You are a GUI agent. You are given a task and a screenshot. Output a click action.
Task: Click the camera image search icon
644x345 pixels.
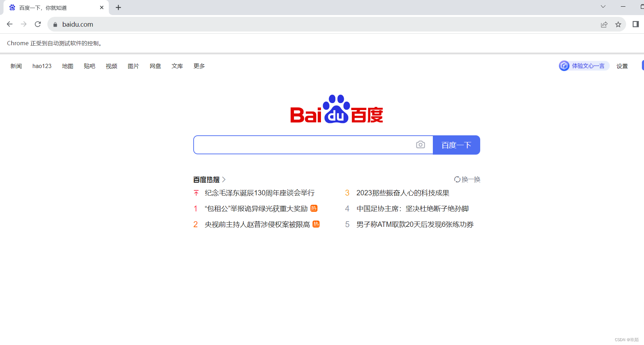[421, 145]
